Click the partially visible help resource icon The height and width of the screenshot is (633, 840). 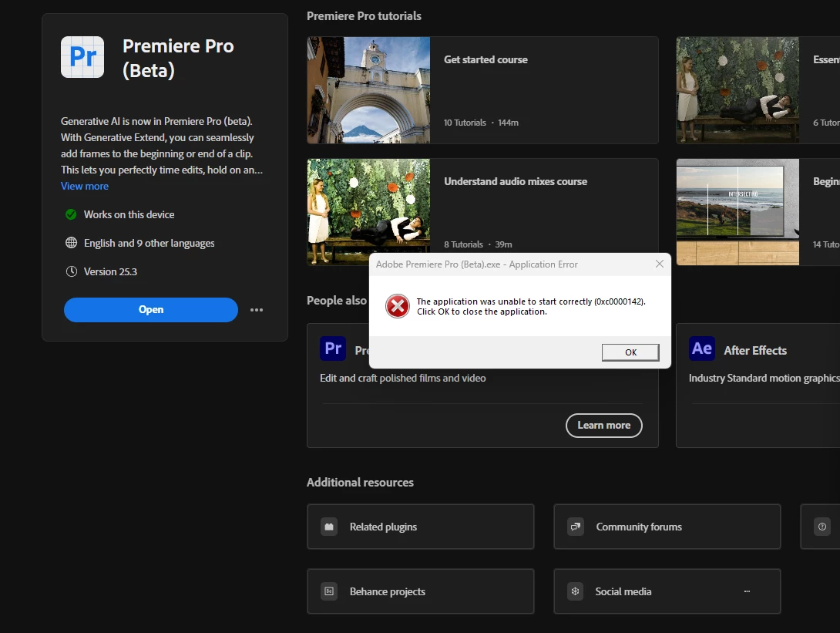[x=822, y=527]
